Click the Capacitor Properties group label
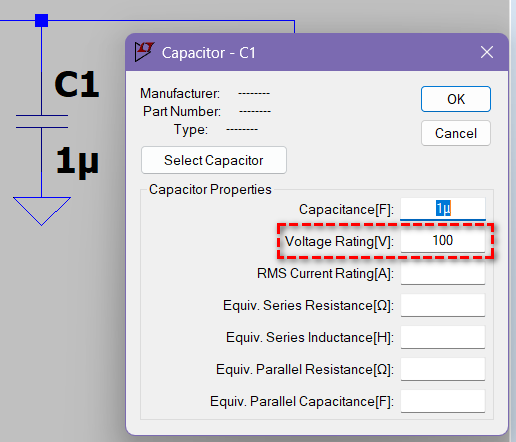Viewport: 516px width, 442px height. click(210, 189)
